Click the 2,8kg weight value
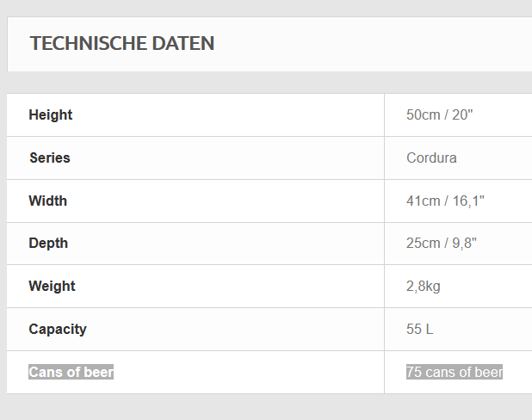Image resolution: width=532 pixels, height=420 pixels. [424, 287]
